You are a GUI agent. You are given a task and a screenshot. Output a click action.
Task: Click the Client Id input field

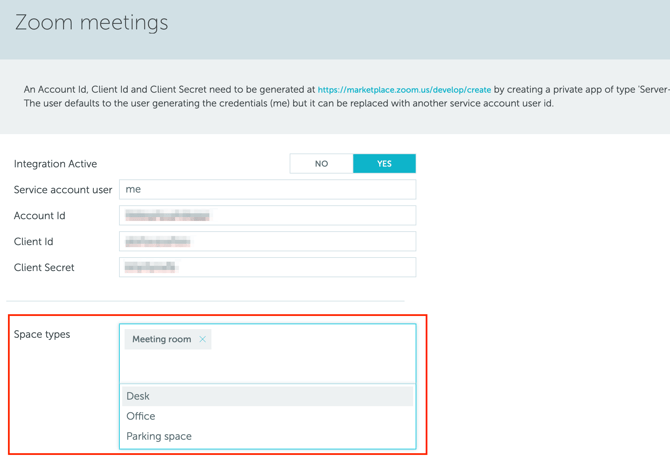click(267, 241)
